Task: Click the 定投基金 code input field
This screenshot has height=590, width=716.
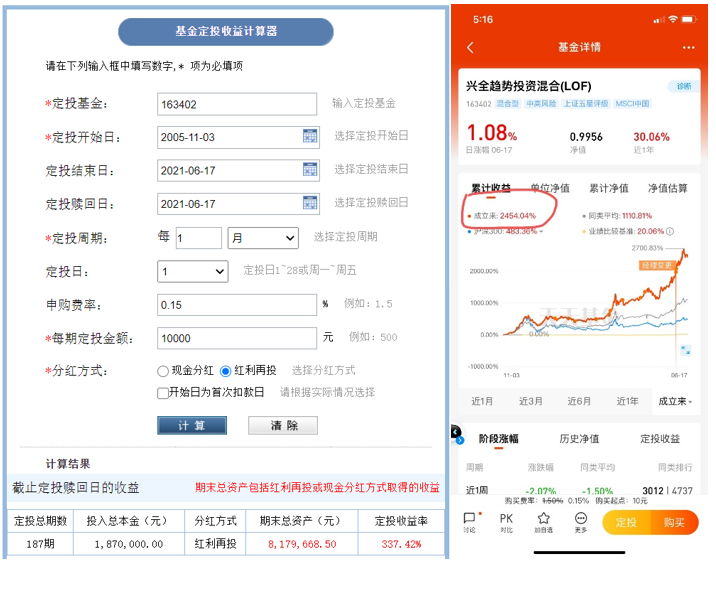Action: coord(237,104)
